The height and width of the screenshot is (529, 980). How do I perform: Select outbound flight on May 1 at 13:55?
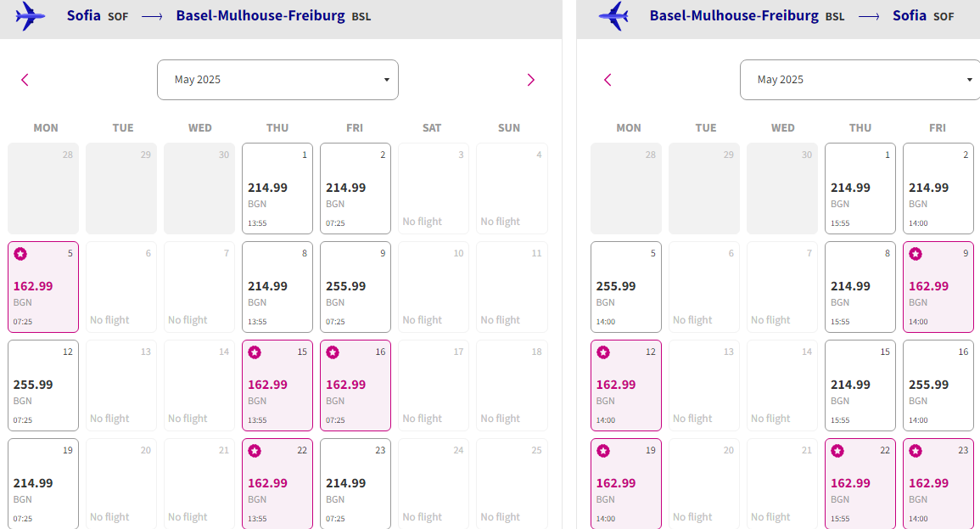[x=277, y=189]
